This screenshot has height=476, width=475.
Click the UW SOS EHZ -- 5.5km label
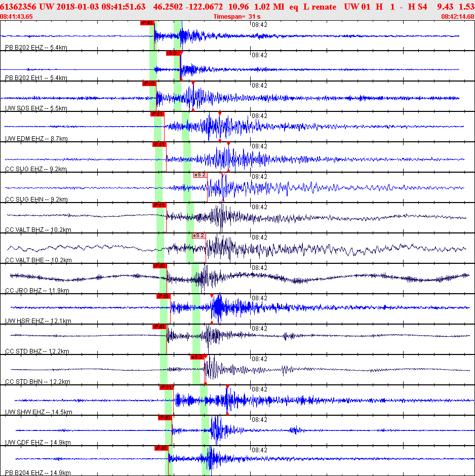click(36, 108)
